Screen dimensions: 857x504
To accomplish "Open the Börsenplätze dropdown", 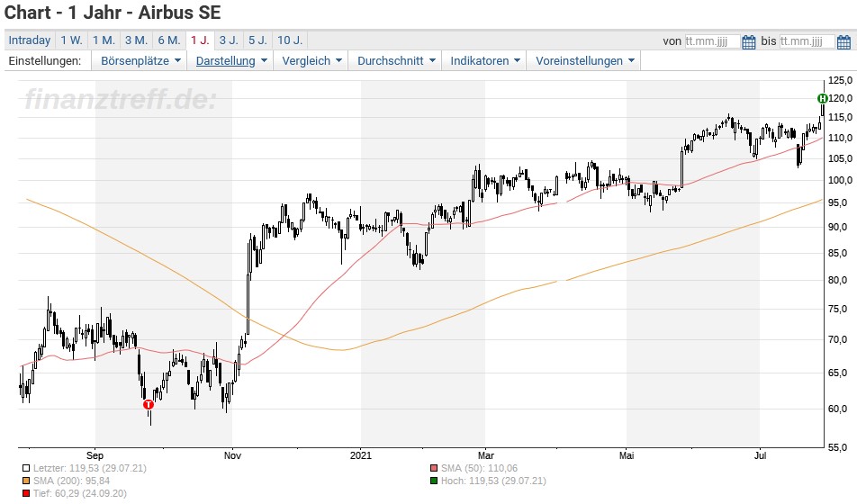I will (x=140, y=60).
